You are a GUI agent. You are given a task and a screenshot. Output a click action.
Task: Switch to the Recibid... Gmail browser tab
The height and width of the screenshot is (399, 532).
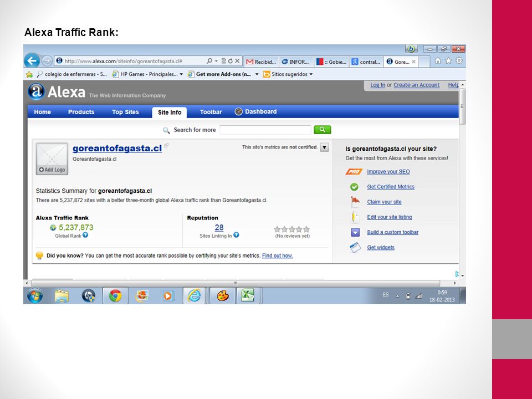click(x=261, y=62)
